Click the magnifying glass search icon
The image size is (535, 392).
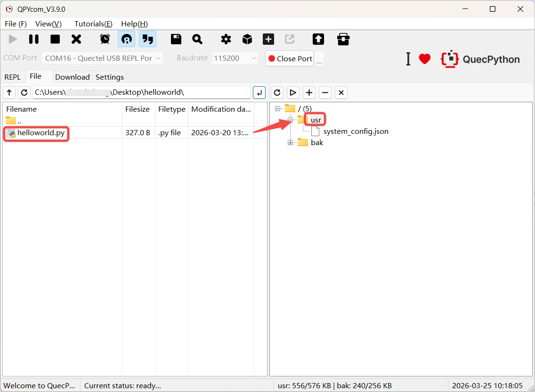(197, 39)
